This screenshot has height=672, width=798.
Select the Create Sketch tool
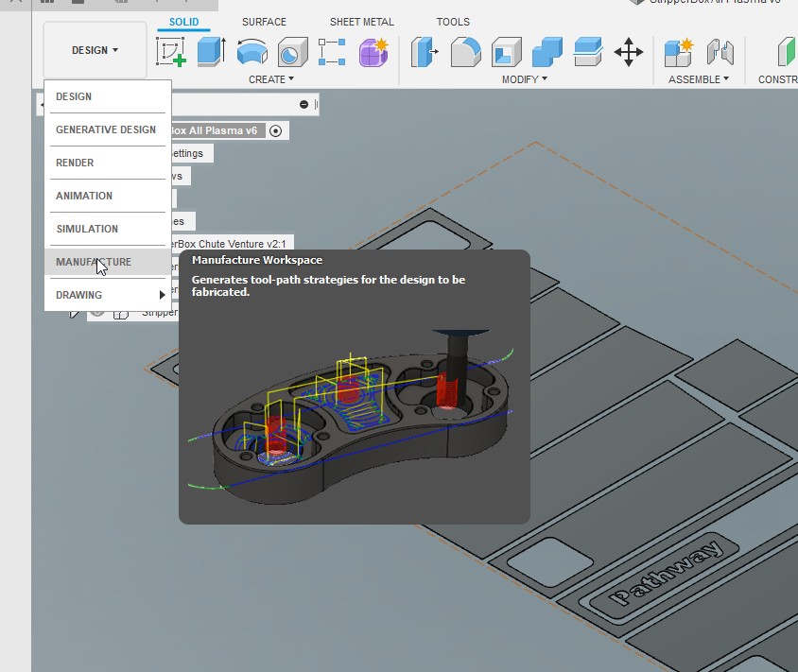pyautogui.click(x=171, y=51)
